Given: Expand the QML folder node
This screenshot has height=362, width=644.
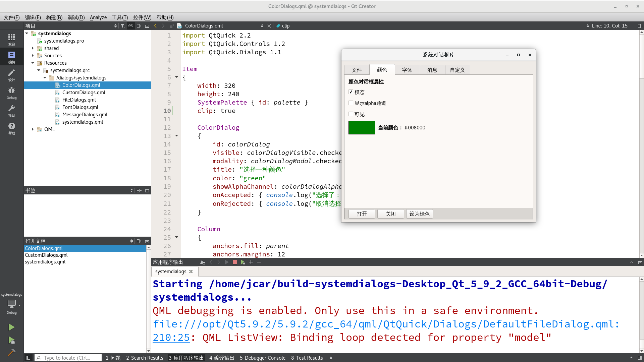Looking at the screenshot, I should [33, 129].
